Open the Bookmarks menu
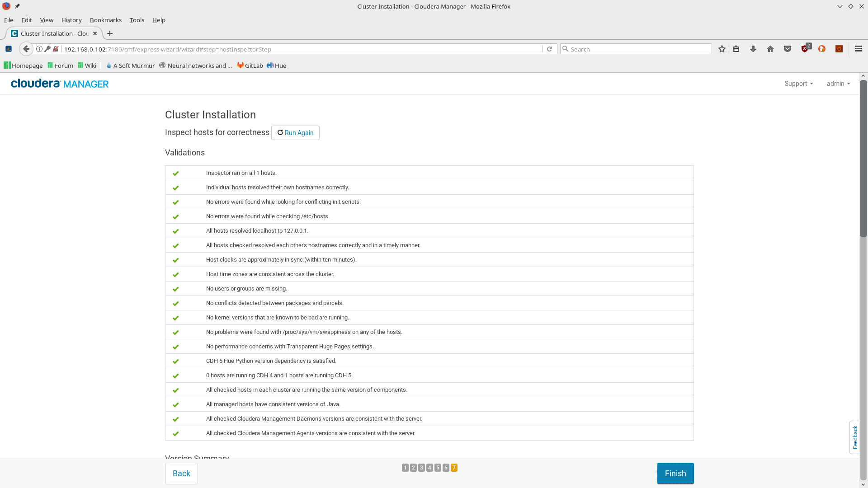The width and height of the screenshot is (868, 488). point(106,20)
